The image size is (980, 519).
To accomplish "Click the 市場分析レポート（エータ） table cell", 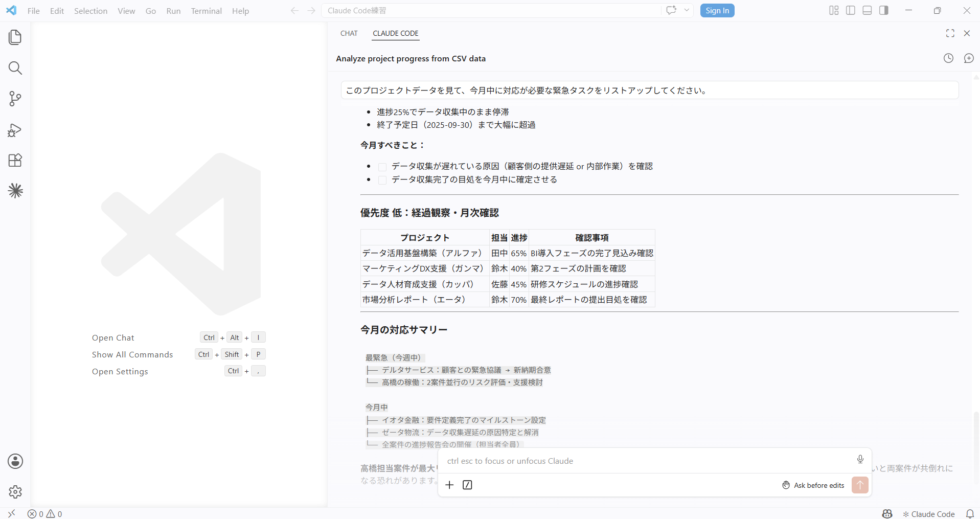I will pyautogui.click(x=425, y=300).
